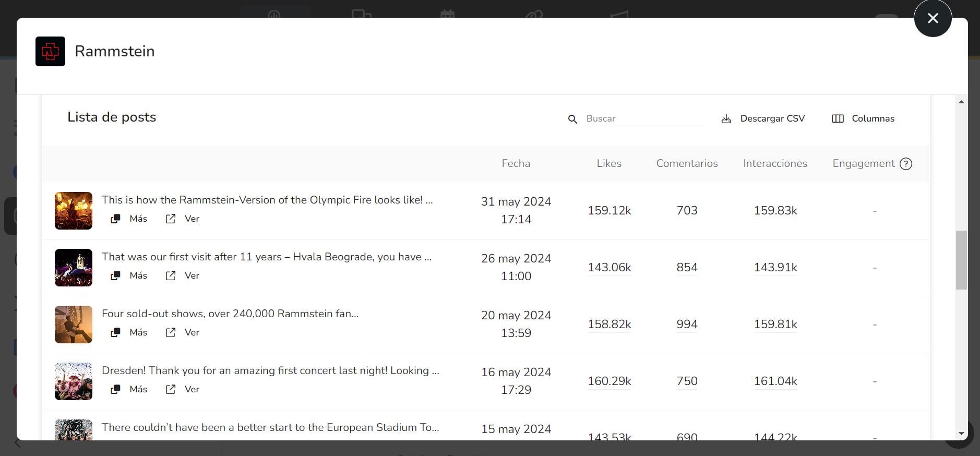Sort by the Likes column header
This screenshot has height=456, width=980.
pyautogui.click(x=608, y=163)
